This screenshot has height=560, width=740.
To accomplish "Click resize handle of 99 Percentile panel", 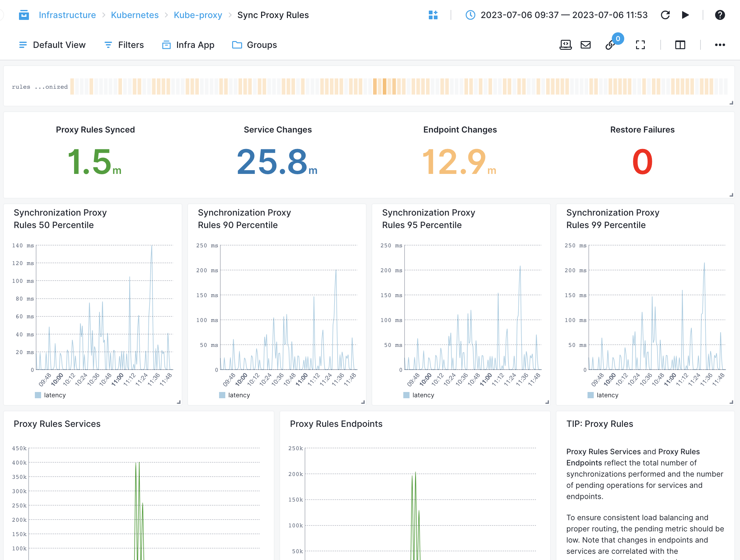I will coord(731,402).
